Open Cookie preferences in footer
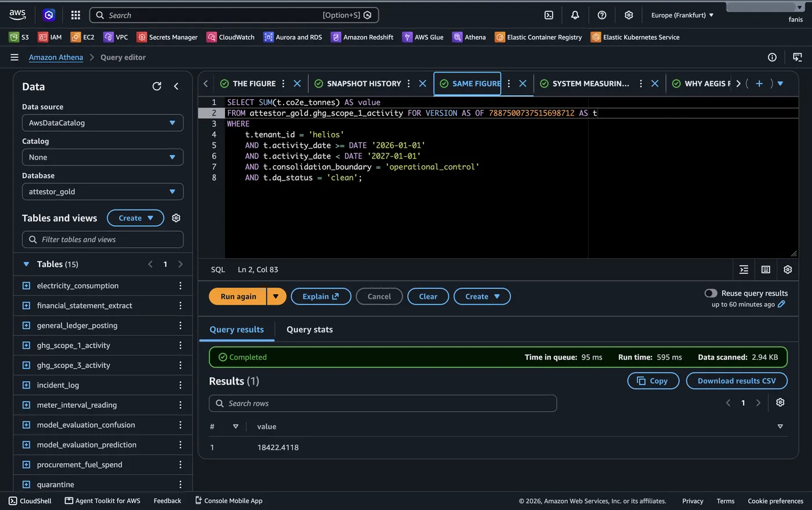 775,501
